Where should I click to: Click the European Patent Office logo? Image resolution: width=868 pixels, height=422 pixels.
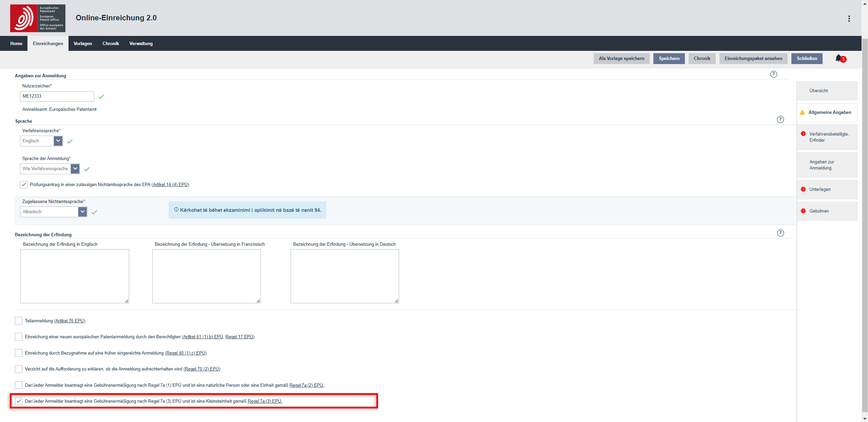[38, 18]
